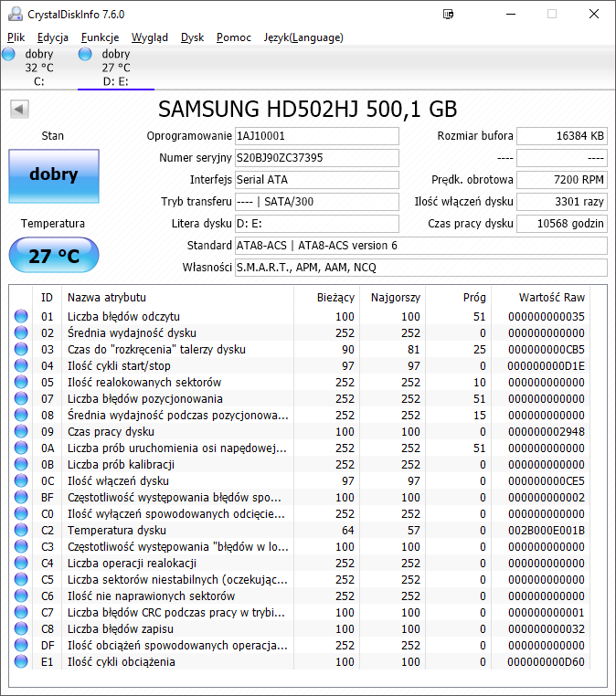Click the Standard field ATA8-ACS

(420, 246)
